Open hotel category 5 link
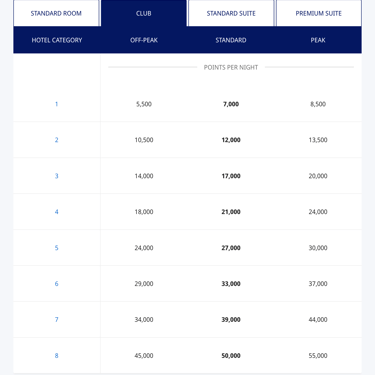This screenshot has height=375, width=375. pos(56,248)
